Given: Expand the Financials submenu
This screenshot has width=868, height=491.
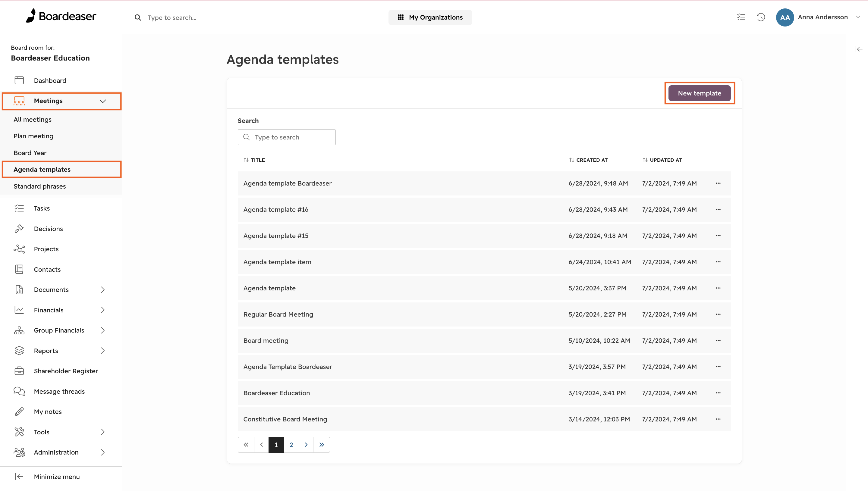Looking at the screenshot, I should [103, 310].
